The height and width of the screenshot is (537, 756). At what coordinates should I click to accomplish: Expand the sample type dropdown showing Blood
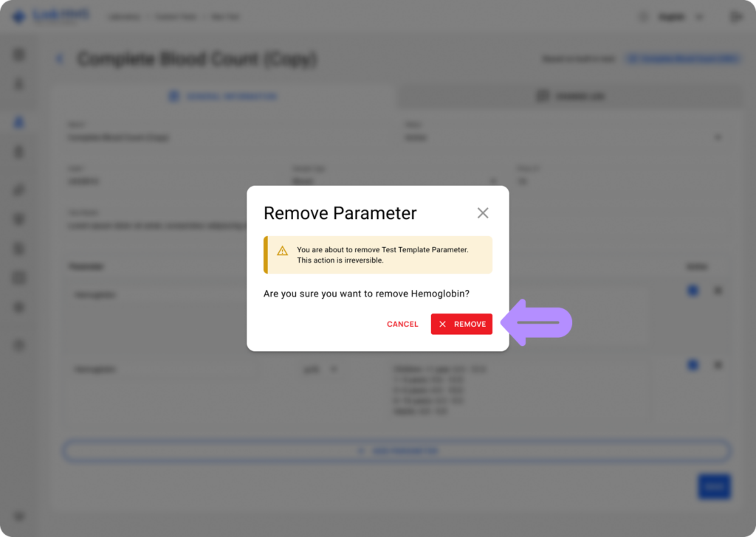492,181
